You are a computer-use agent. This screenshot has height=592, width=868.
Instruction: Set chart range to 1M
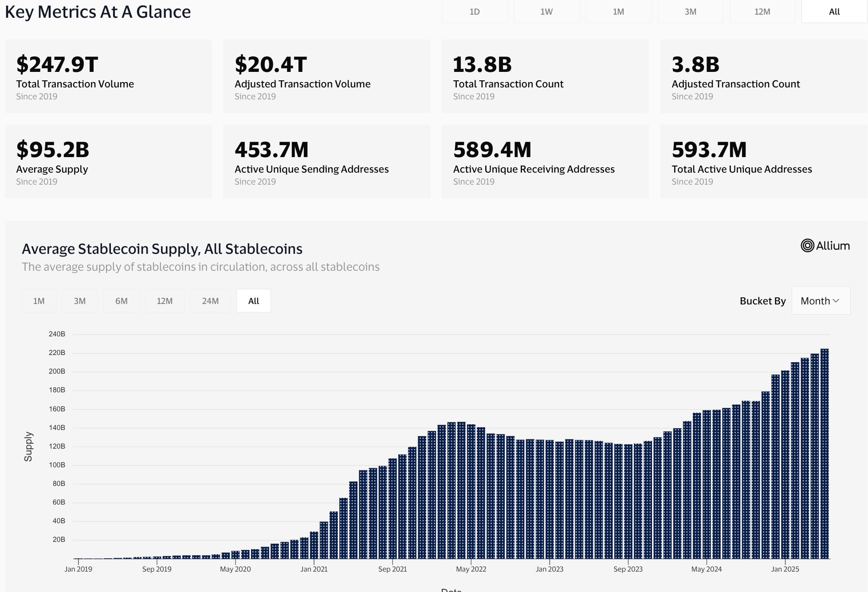click(x=39, y=301)
